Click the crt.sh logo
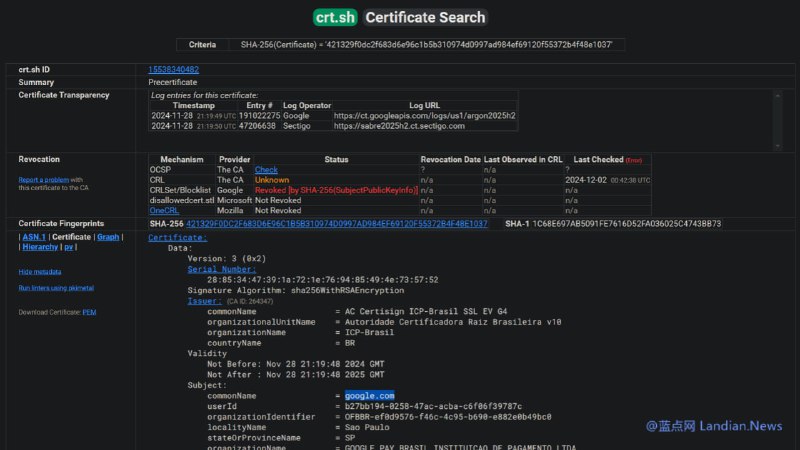Image resolution: width=800 pixels, height=450 pixels. tap(334, 17)
